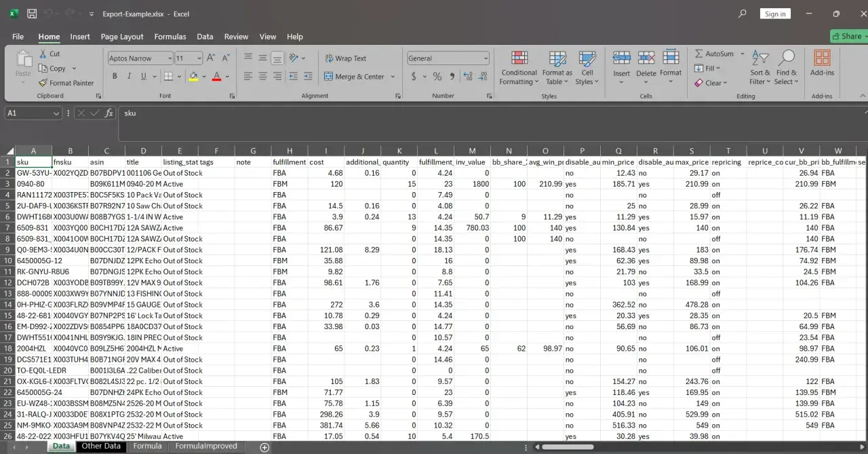Click Delete cells icon
868x454 pixels.
pos(646,58)
